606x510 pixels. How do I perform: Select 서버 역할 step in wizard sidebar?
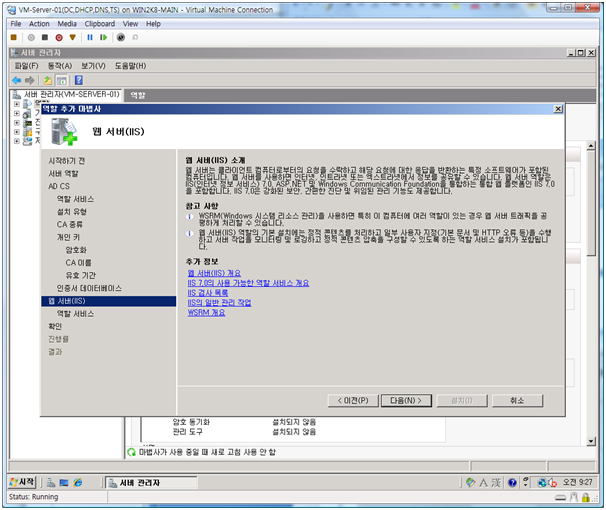(x=63, y=173)
